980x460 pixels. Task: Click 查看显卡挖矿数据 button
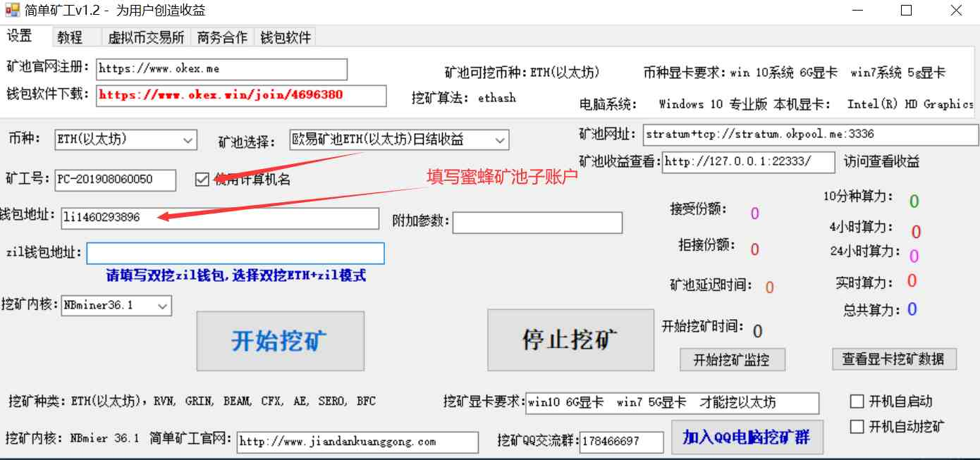pyautogui.click(x=893, y=359)
